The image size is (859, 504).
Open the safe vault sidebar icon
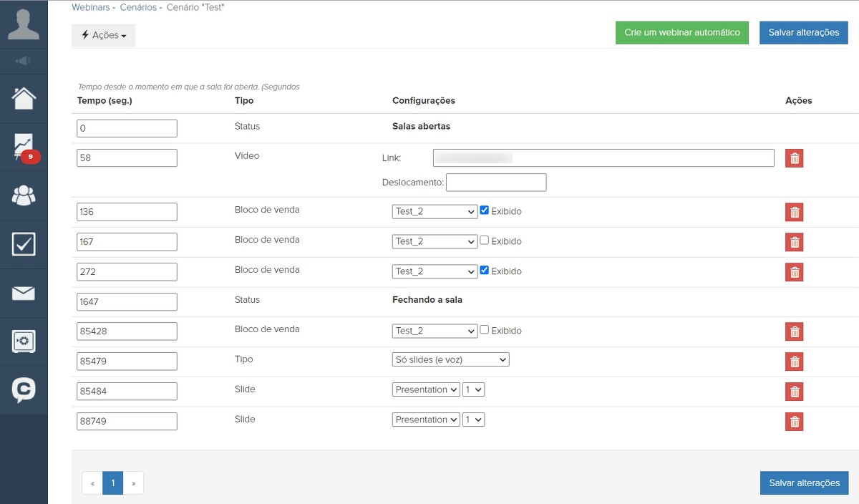(24, 341)
